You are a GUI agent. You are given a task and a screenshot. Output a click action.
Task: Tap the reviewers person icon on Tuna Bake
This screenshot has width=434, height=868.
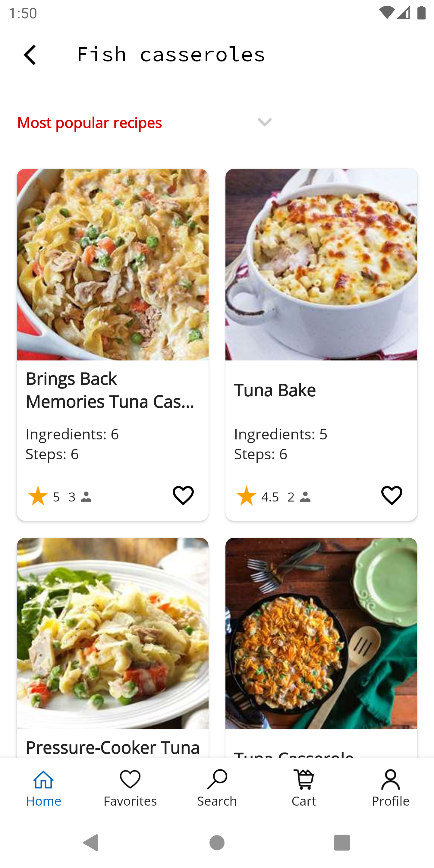tap(305, 497)
